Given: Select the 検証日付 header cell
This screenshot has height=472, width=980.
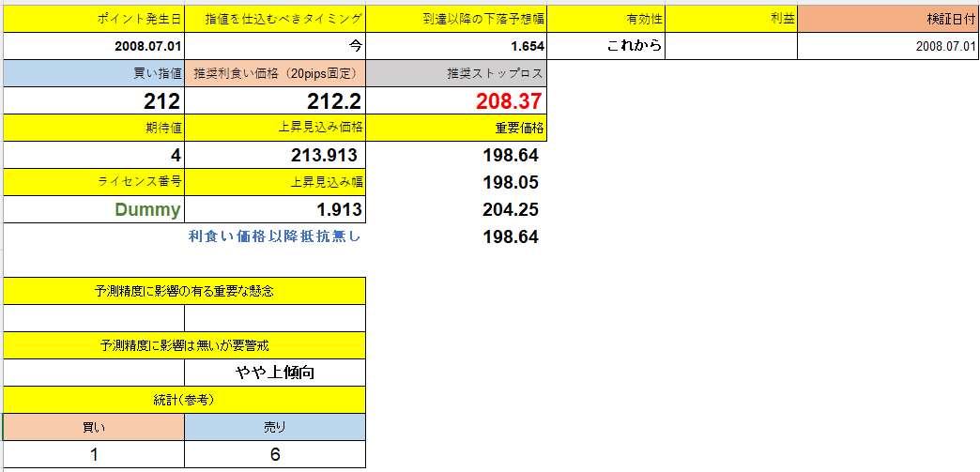Looking at the screenshot, I should pos(888,19).
